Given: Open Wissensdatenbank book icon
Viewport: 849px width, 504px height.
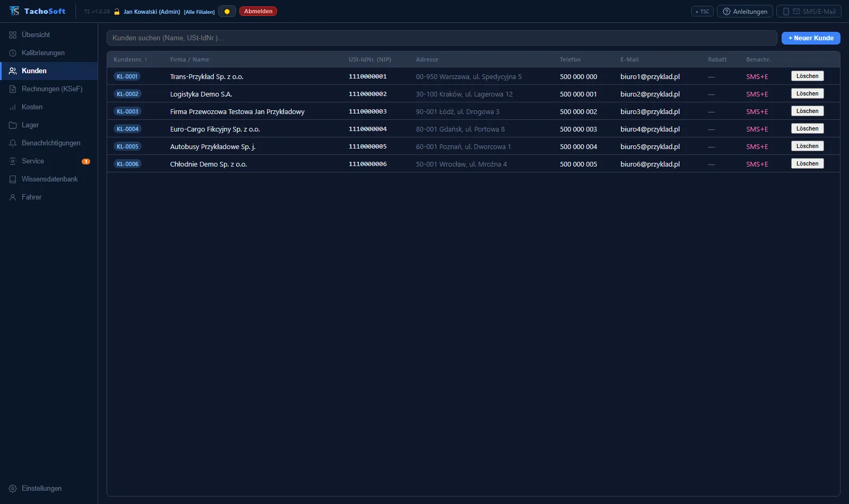Looking at the screenshot, I should click(x=13, y=179).
